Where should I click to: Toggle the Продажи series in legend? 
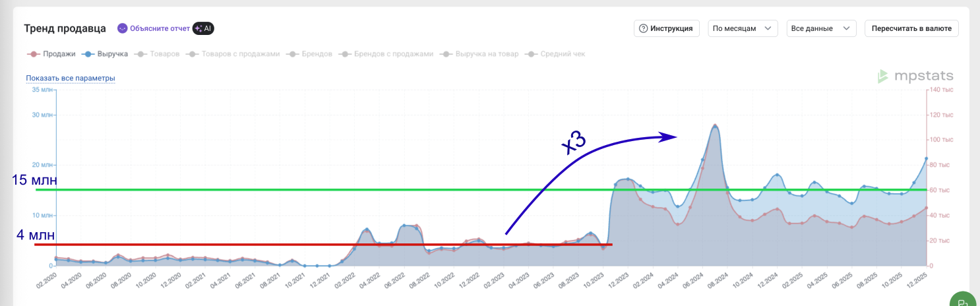click(51, 53)
